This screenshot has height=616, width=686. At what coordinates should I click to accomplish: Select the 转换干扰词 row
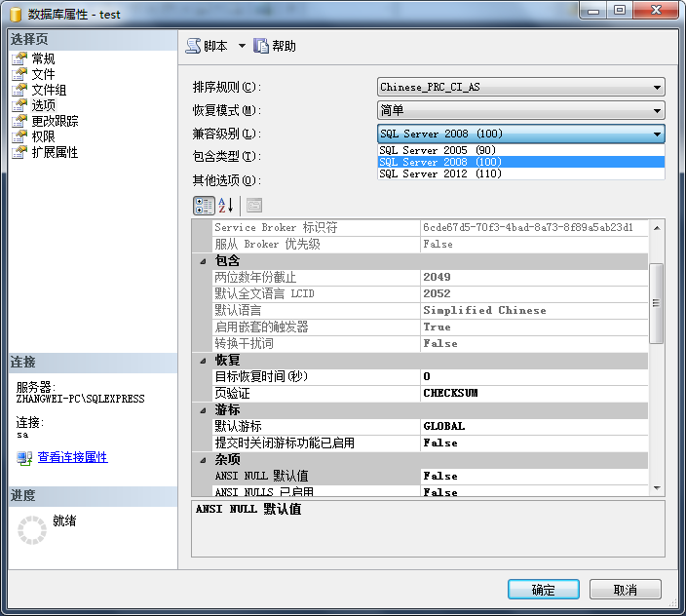(x=430, y=344)
